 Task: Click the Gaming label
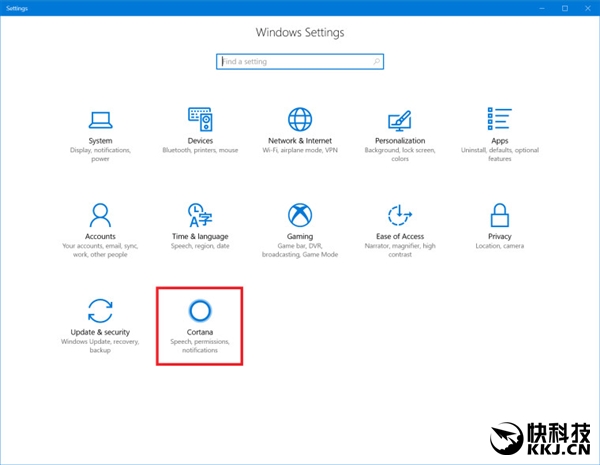tap(300, 237)
